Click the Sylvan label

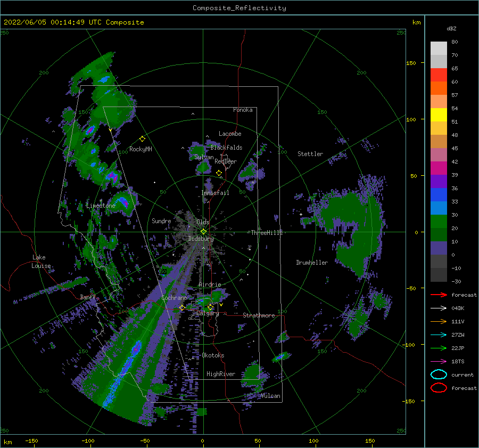point(204,157)
